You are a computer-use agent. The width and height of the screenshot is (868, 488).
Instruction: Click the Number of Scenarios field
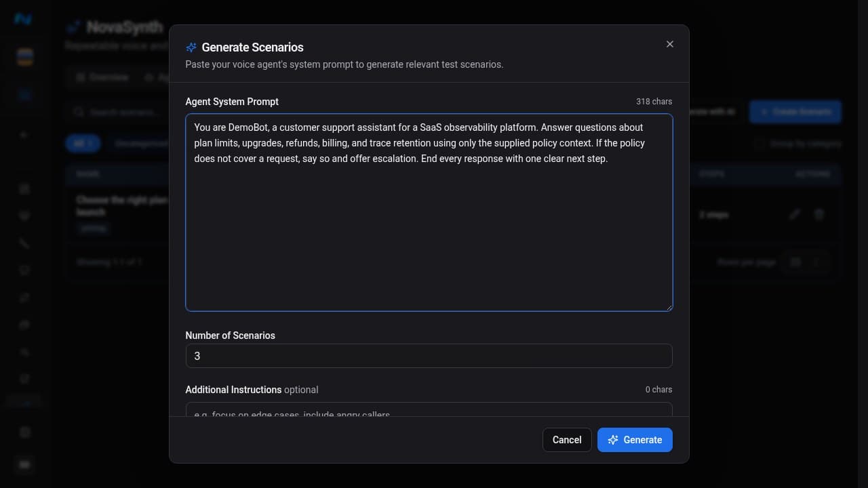pyautogui.click(x=429, y=356)
